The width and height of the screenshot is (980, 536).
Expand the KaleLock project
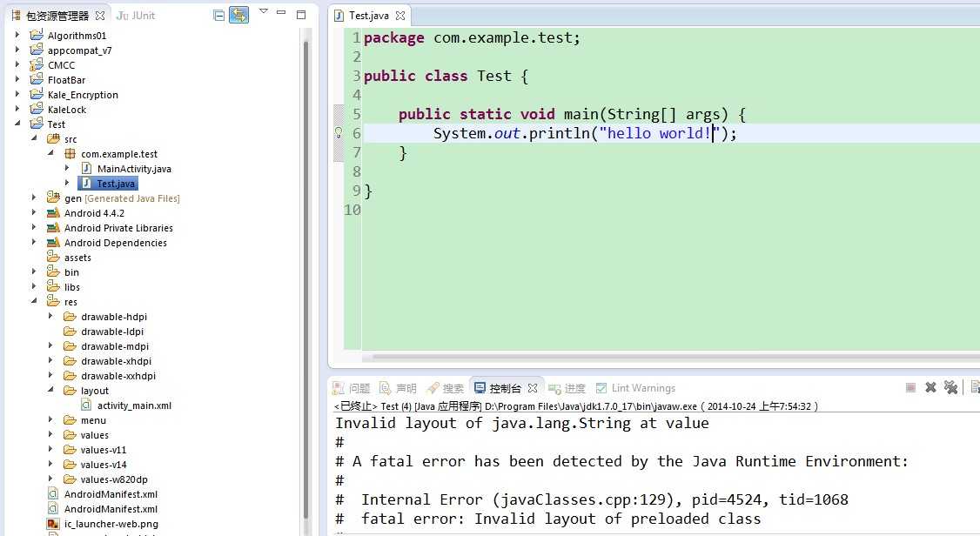[x=17, y=109]
